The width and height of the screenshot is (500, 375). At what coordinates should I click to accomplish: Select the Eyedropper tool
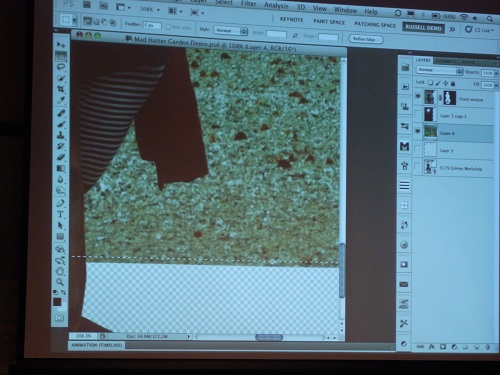pos(61,100)
